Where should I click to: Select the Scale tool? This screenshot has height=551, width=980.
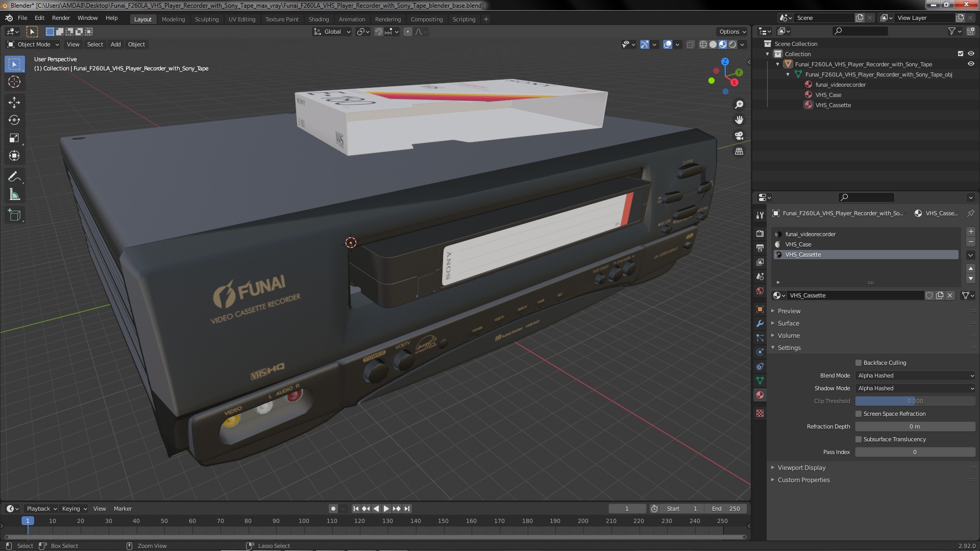pyautogui.click(x=14, y=138)
